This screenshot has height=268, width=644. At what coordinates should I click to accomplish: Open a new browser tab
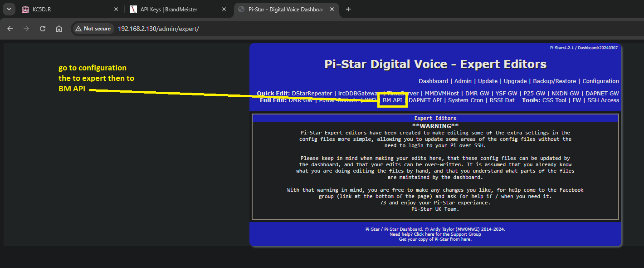coord(348,9)
